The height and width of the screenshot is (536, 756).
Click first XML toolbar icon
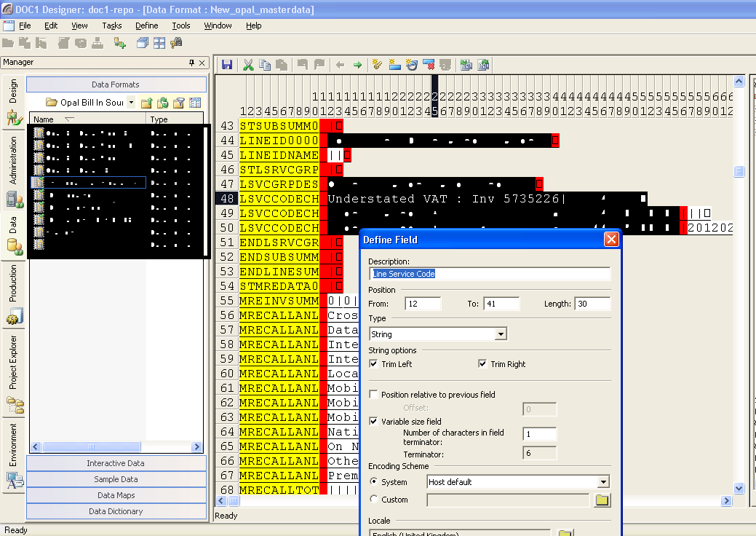[x=466, y=65]
